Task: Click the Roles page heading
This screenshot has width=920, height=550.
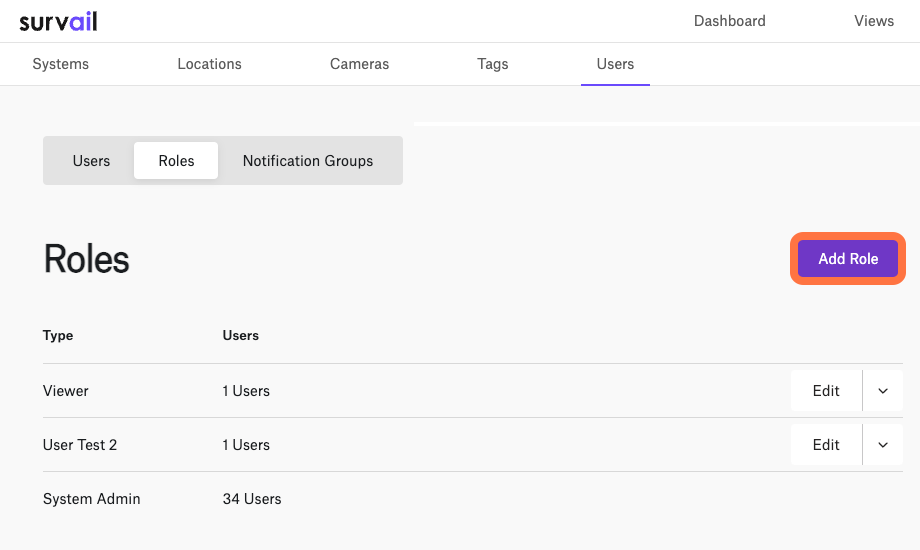Action: (86, 259)
